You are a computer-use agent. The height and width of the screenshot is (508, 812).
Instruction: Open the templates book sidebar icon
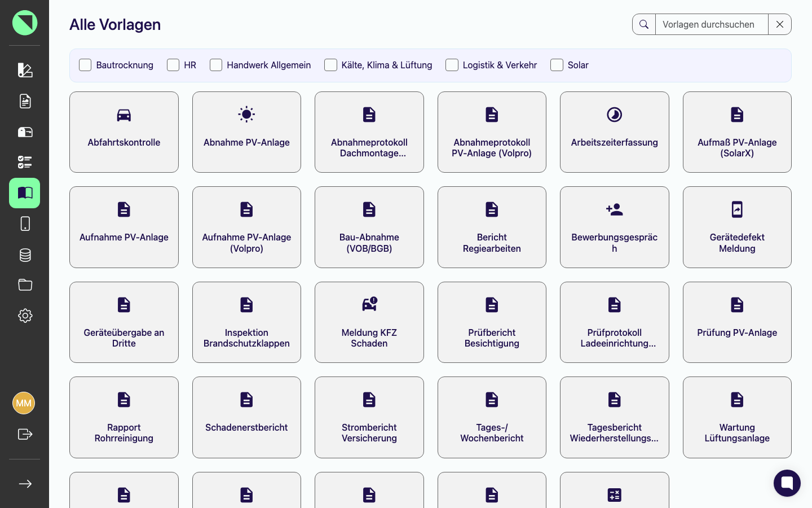[x=25, y=193]
